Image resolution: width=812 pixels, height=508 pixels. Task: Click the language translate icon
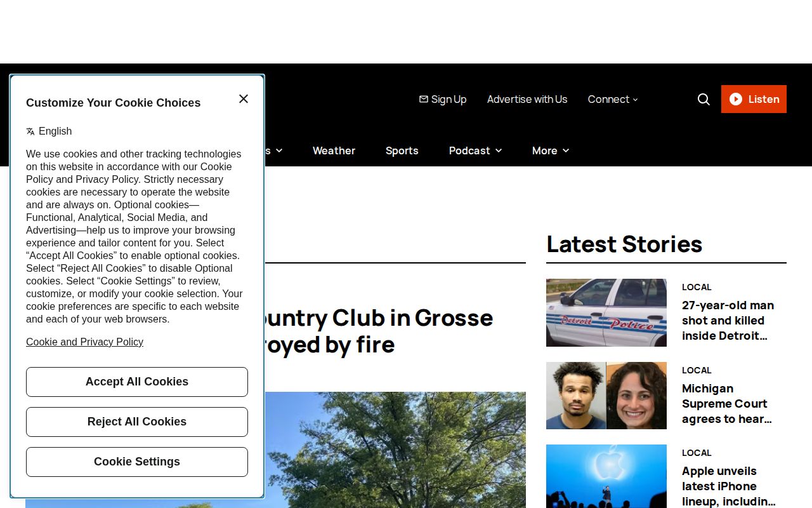click(x=30, y=131)
